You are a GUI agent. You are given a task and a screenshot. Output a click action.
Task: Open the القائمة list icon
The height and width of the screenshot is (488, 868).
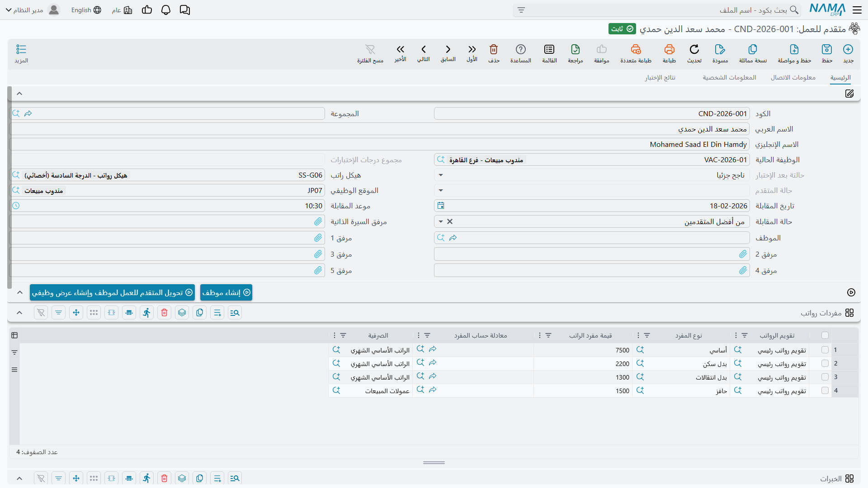pos(549,49)
